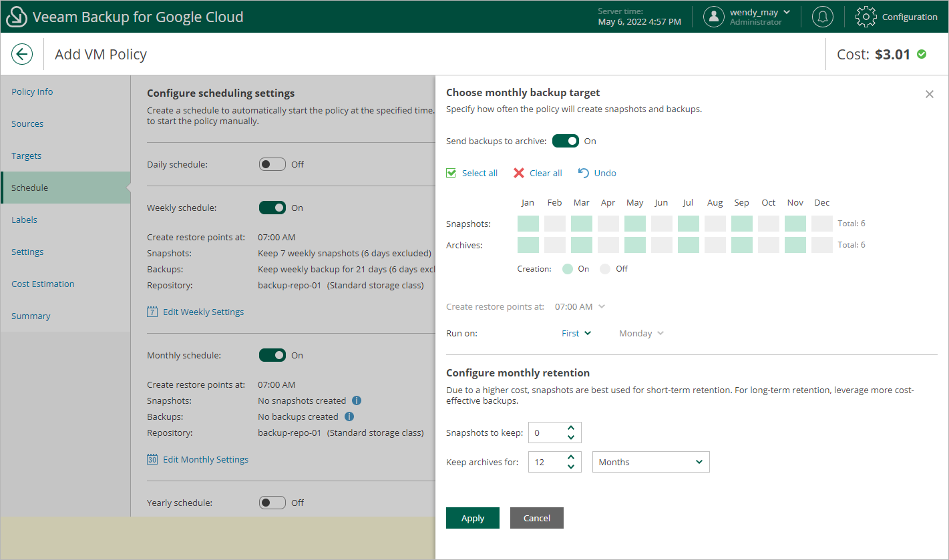This screenshot has height=560, width=949.
Task: Toggle Send backups to archive switch
Action: tap(566, 141)
